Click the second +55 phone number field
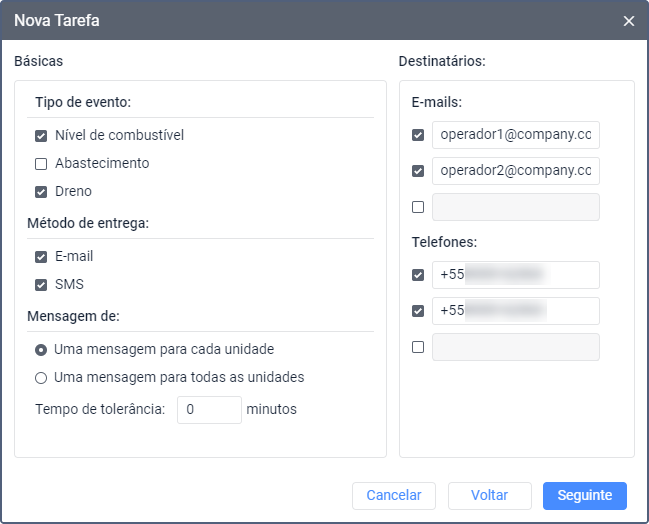The image size is (649, 524). (515, 311)
